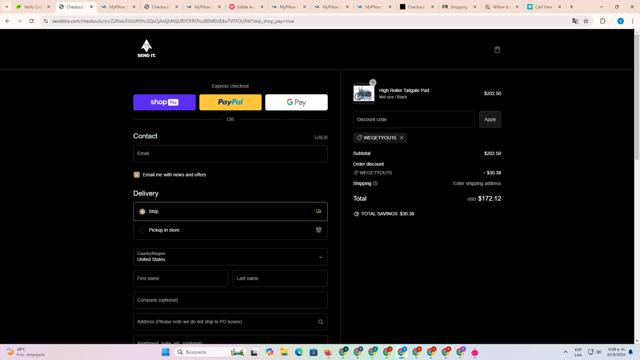Focus the Last name field

point(280,278)
